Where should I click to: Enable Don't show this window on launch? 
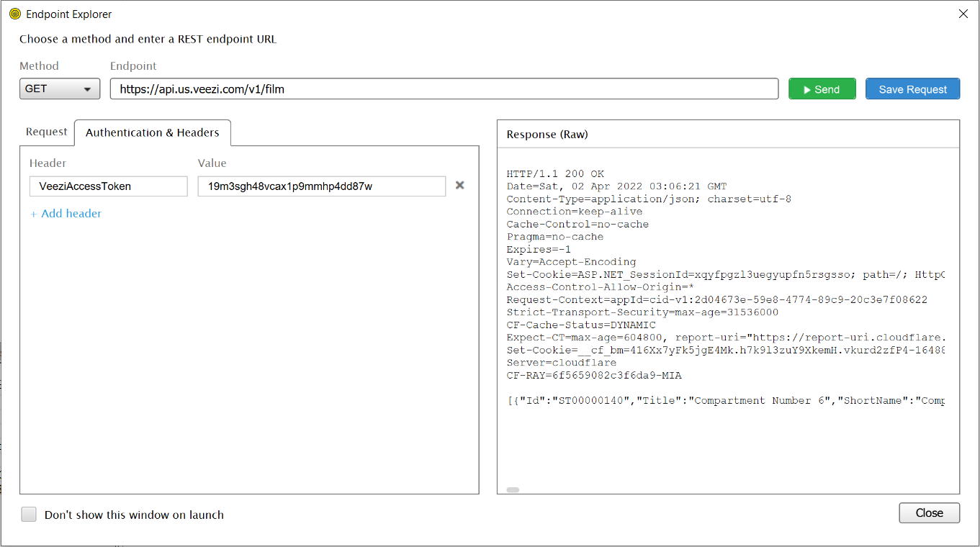29,515
